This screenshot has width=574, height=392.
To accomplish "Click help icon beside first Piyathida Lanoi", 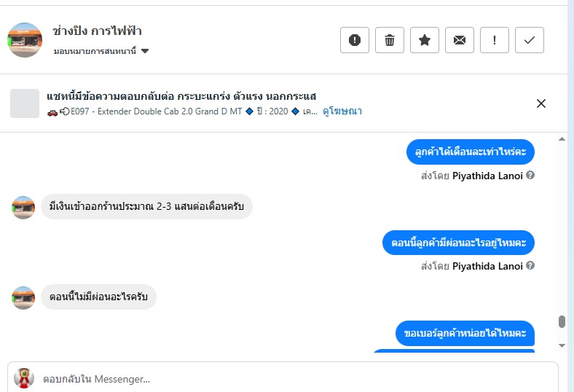I will [x=530, y=176].
